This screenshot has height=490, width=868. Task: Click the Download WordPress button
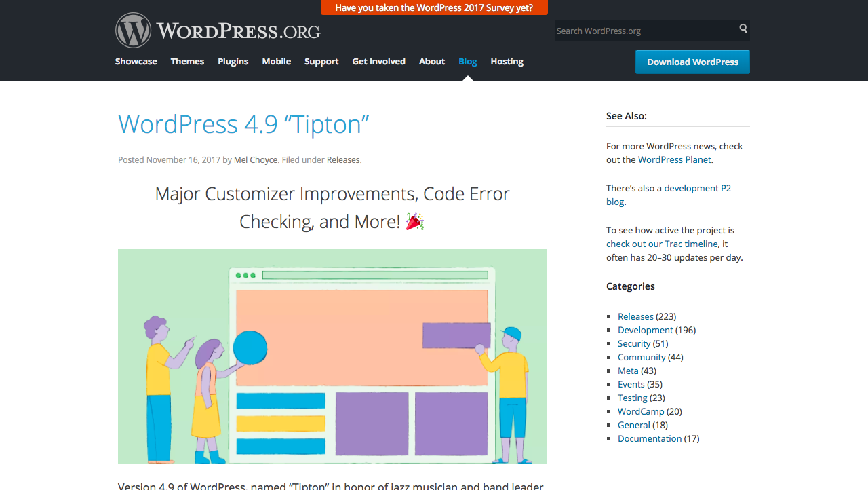pyautogui.click(x=692, y=62)
